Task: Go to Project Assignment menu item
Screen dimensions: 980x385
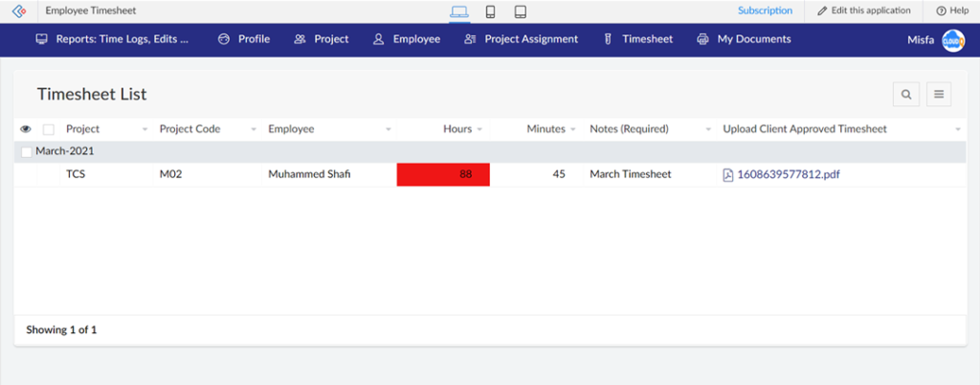Action: pos(521,39)
